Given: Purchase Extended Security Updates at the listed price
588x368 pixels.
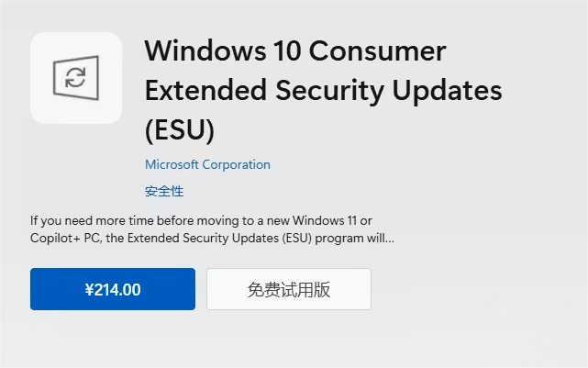Looking at the screenshot, I should coord(113,289).
